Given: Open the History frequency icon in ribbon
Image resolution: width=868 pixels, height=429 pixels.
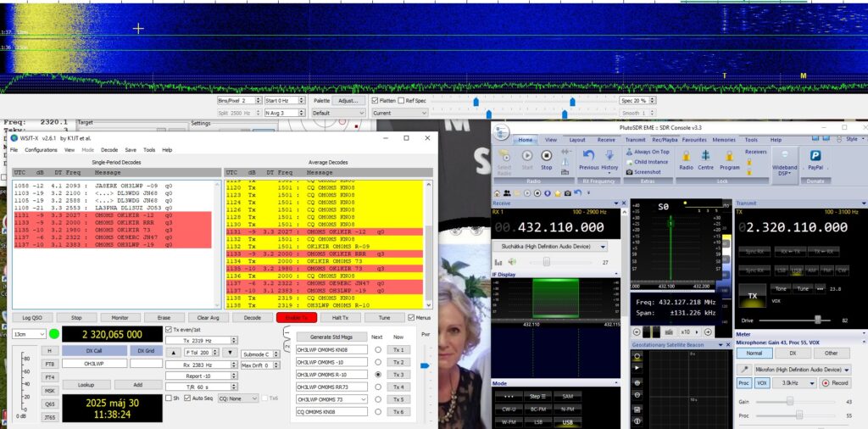Looking at the screenshot, I should 609,155.
